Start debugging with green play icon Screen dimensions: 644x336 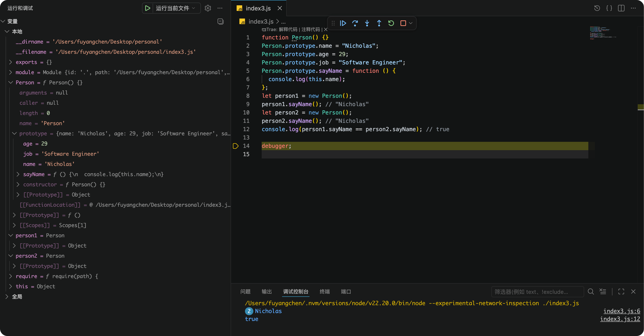pyautogui.click(x=148, y=8)
